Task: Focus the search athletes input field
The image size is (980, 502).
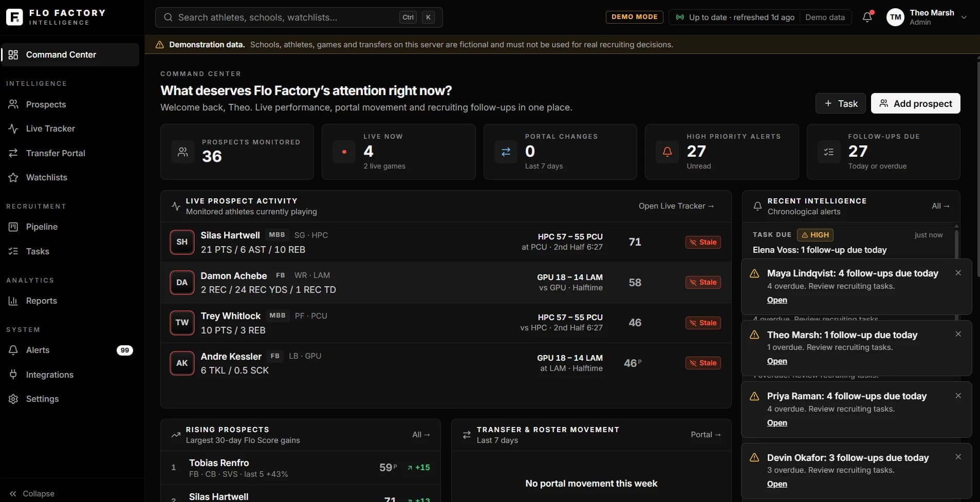Action: pos(299,17)
